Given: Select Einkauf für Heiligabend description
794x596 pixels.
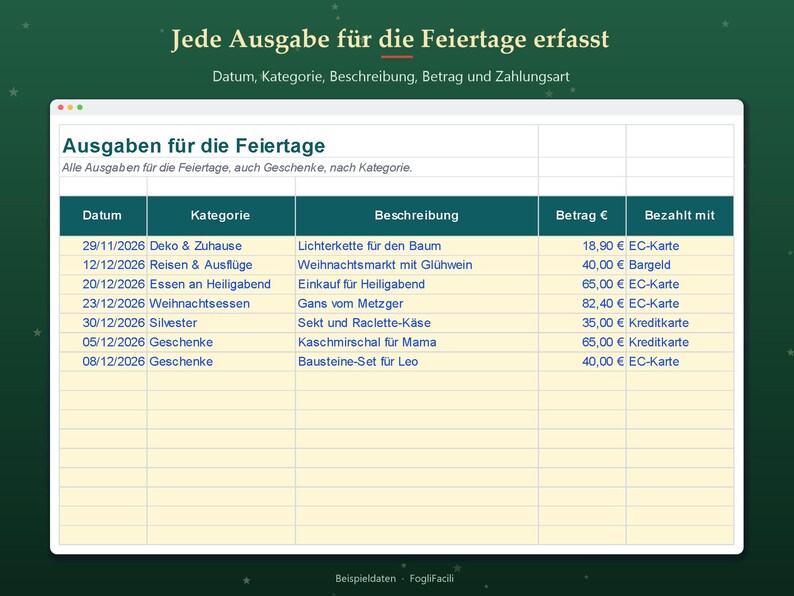Looking at the screenshot, I should [417, 284].
